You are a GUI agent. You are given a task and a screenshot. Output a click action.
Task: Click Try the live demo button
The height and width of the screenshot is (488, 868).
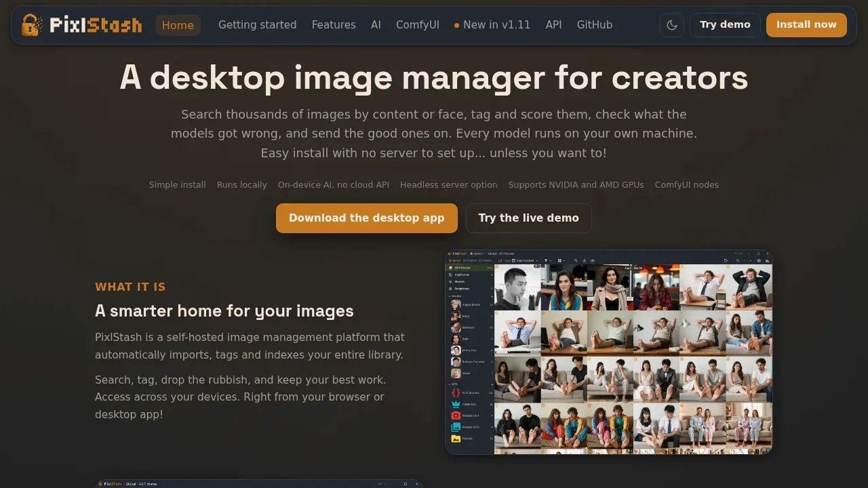pyautogui.click(x=528, y=218)
